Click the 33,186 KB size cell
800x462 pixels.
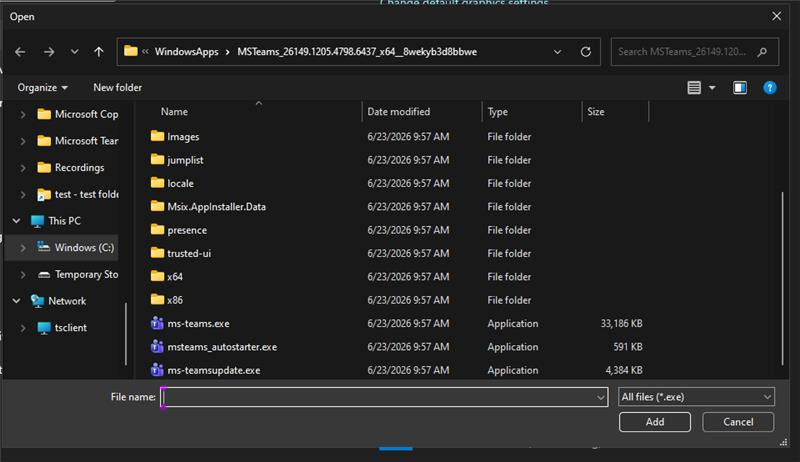(x=621, y=323)
